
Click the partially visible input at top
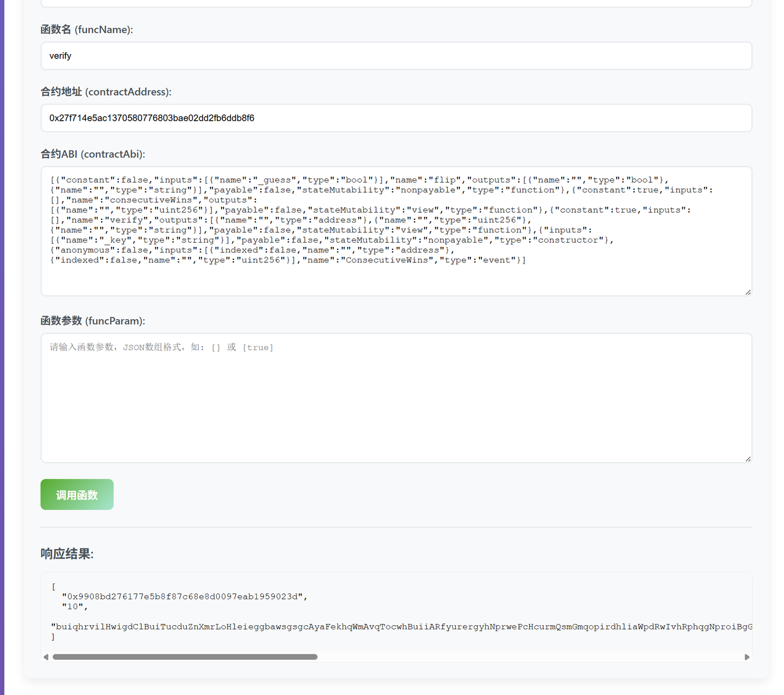click(396, 4)
